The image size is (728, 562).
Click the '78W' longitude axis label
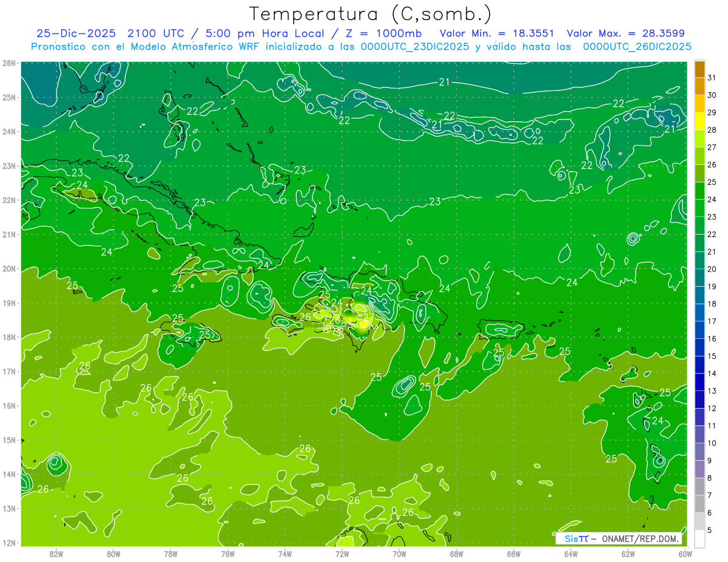click(x=170, y=554)
